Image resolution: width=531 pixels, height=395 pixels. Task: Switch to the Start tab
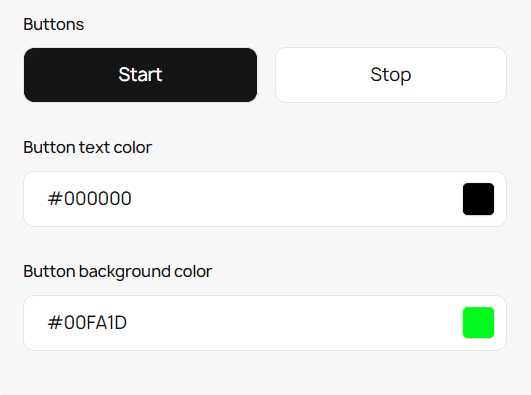[x=140, y=75]
